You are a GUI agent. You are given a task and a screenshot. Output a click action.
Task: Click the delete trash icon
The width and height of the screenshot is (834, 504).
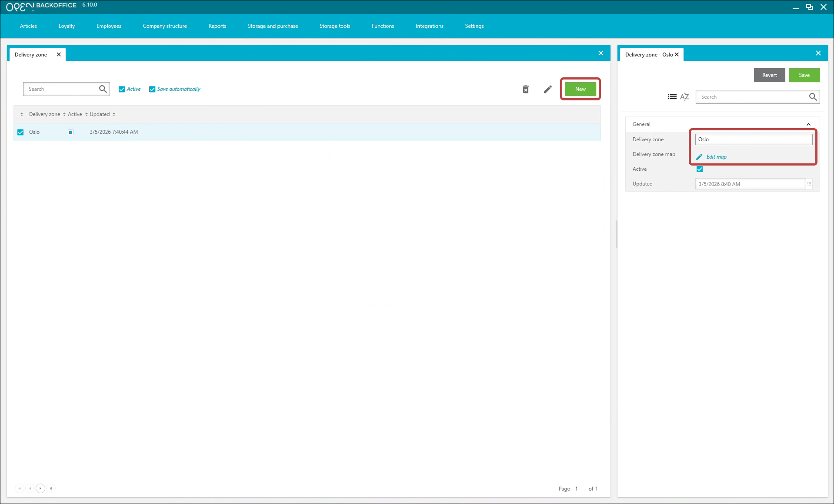click(x=525, y=89)
